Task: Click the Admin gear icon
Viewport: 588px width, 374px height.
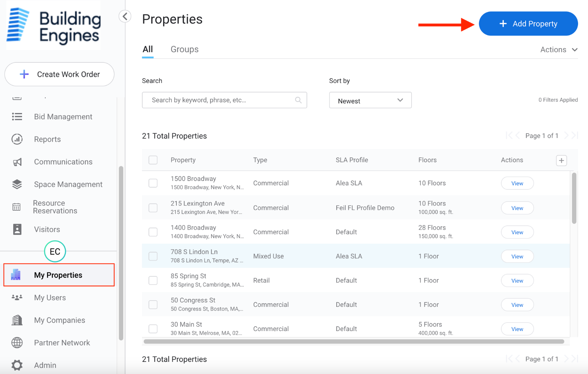Action: click(17, 365)
